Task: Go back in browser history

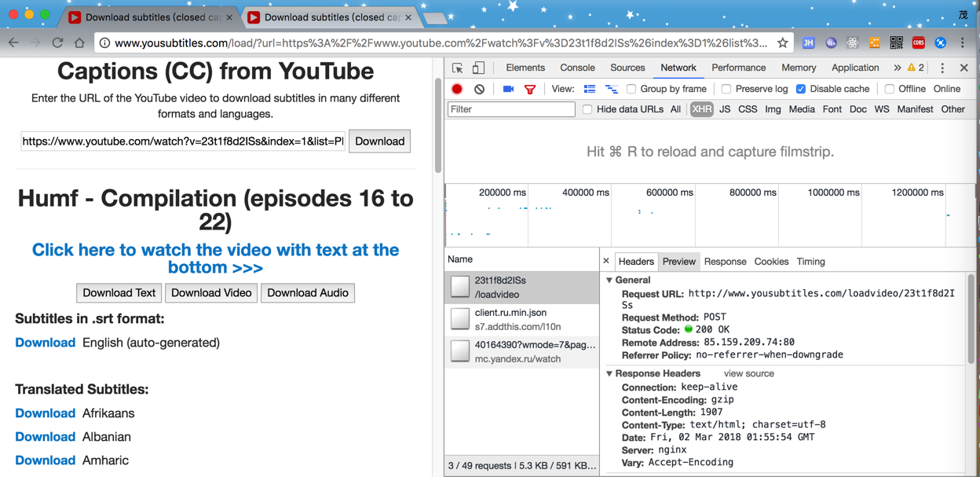Action: [x=14, y=43]
